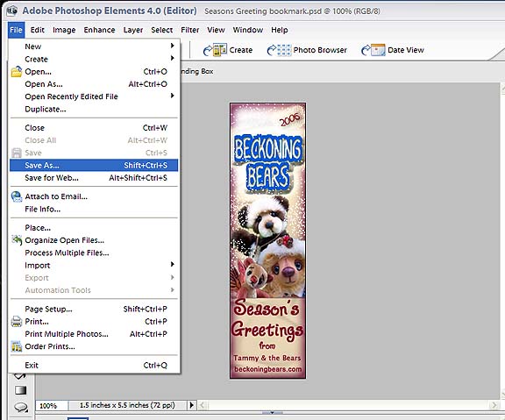Select the Gradient tool in the toolbox
Image resolution: width=505 pixels, height=420 pixels.
click(x=21, y=390)
